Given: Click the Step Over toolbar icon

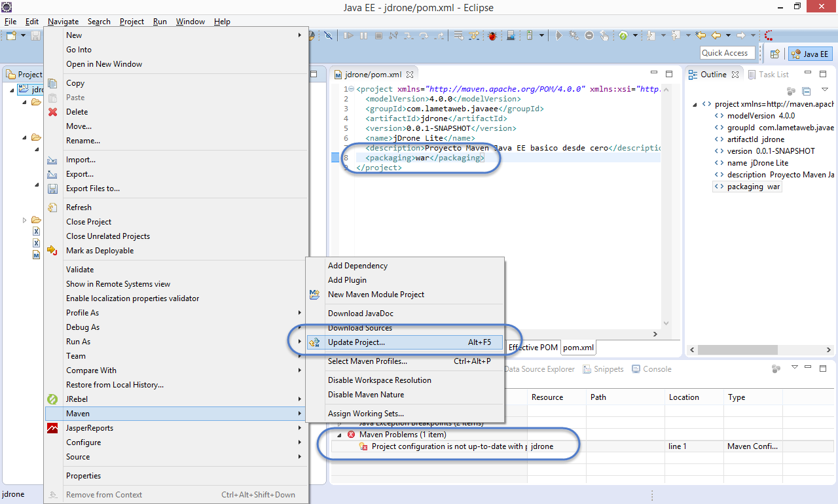Looking at the screenshot, I should pos(424,35).
